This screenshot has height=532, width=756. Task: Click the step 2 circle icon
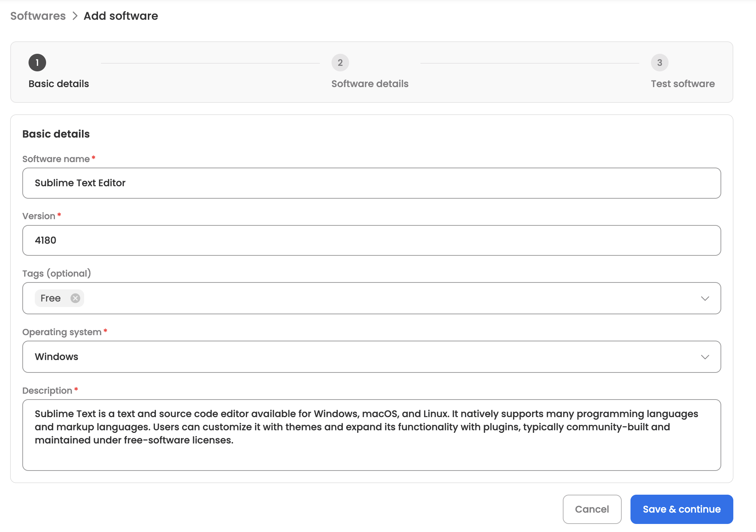pyautogui.click(x=340, y=63)
